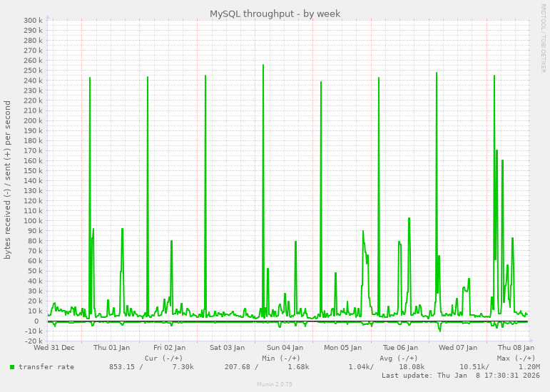Click the 'Mon 05 Jan' axis label

pyautogui.click(x=342, y=348)
